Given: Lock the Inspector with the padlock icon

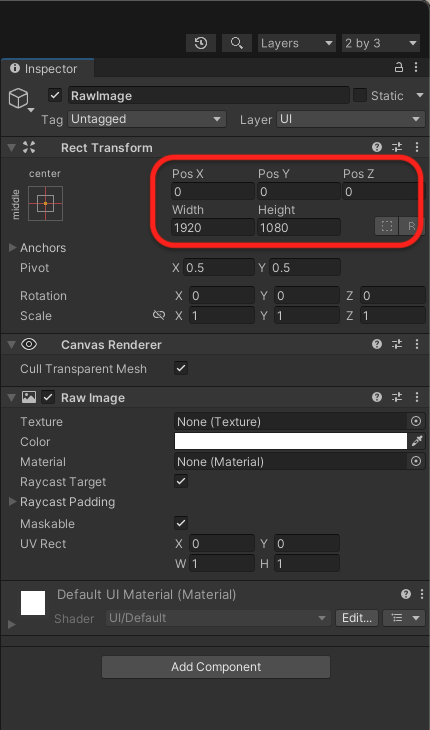Looking at the screenshot, I should pos(399,68).
